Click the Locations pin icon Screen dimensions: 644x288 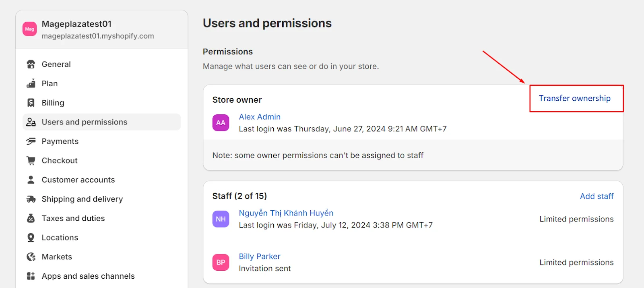point(31,238)
